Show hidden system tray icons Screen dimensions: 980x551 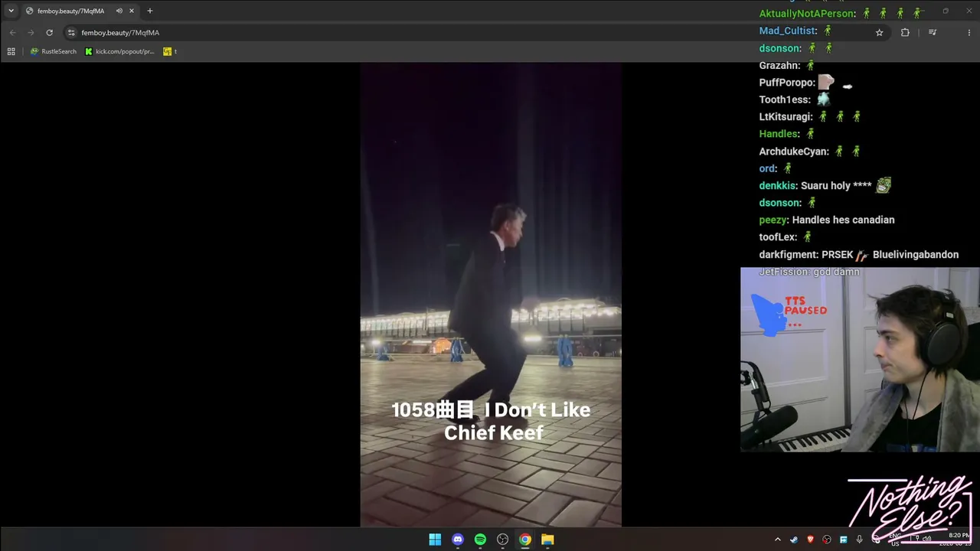coord(778,540)
